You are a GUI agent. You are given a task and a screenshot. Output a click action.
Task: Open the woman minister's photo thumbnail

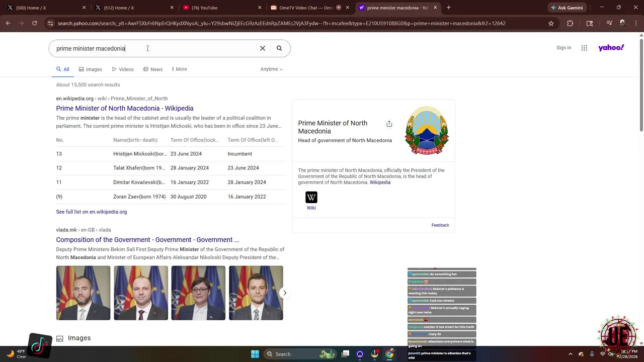[198, 293]
